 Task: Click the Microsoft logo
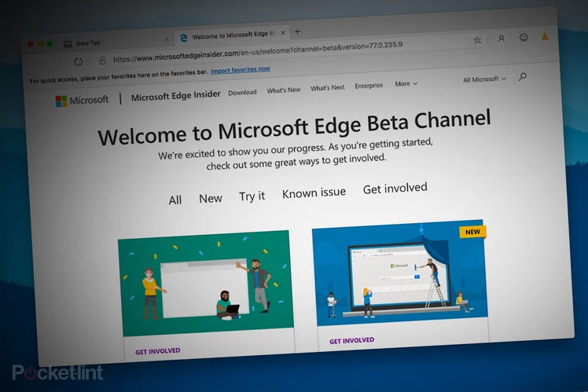[82, 101]
